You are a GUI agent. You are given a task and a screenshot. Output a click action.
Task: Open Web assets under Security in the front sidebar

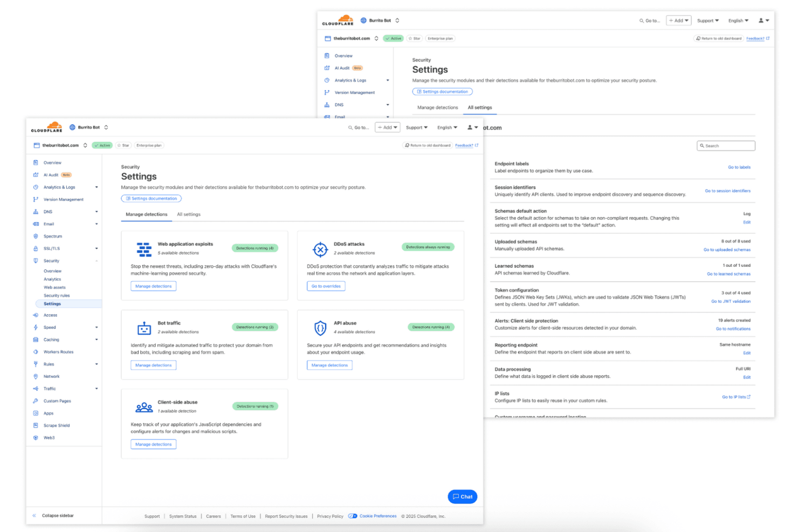(54, 287)
